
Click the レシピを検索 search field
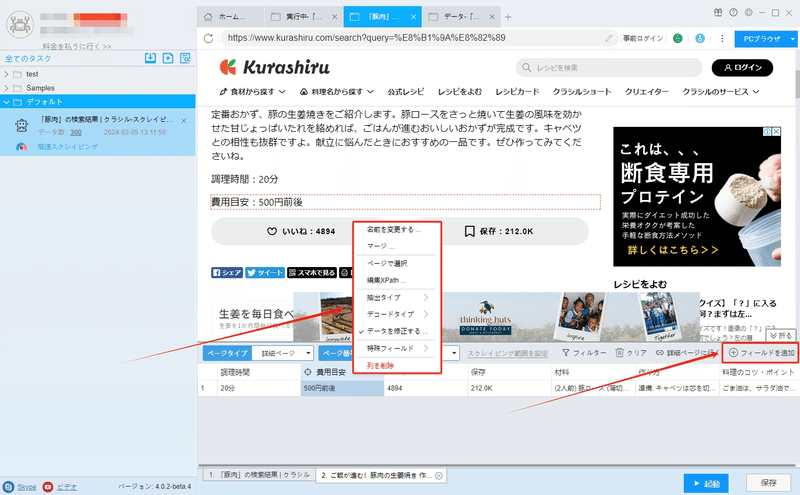609,67
